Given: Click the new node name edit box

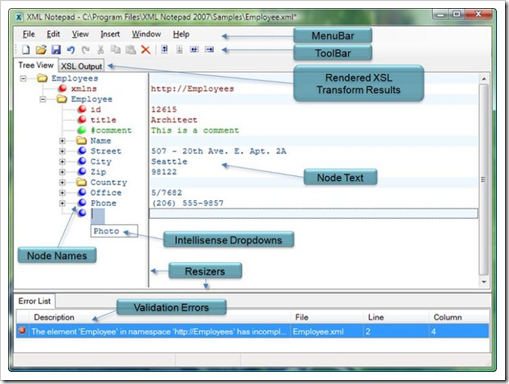Looking at the screenshot, I should (98, 216).
